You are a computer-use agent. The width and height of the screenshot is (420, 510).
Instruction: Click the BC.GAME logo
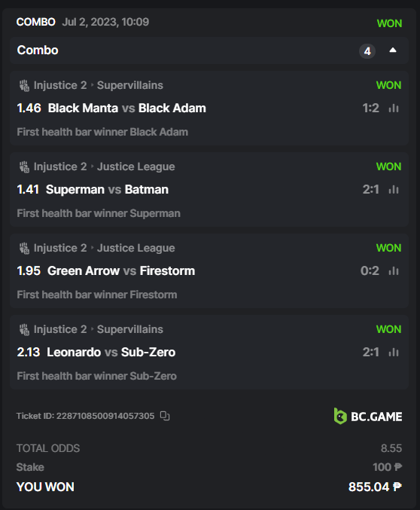tap(367, 417)
